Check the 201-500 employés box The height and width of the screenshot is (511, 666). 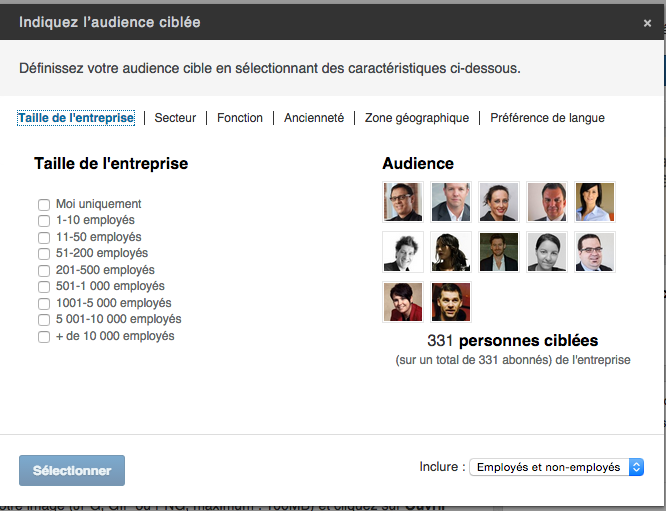(44, 270)
